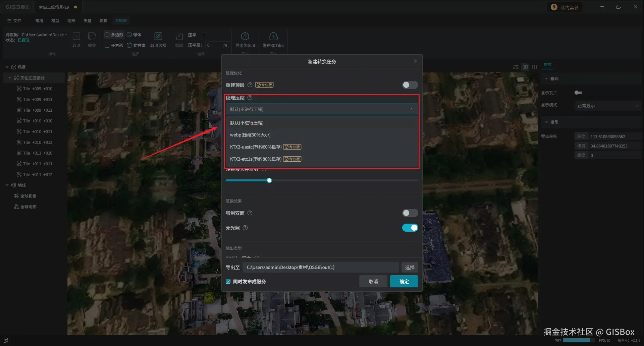Uncheck 同时发布成服务 checkbox
The height and width of the screenshot is (346, 644).
click(228, 281)
